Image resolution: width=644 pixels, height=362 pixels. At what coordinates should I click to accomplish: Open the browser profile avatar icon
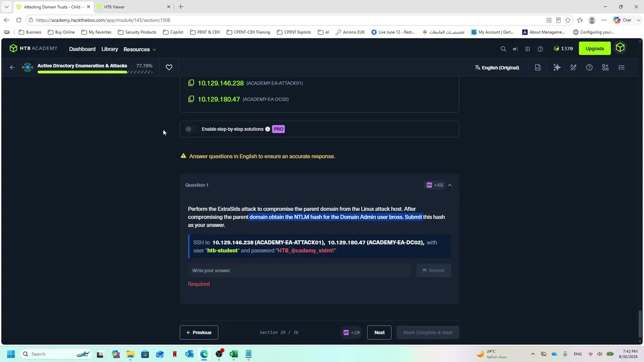pyautogui.click(x=592, y=20)
